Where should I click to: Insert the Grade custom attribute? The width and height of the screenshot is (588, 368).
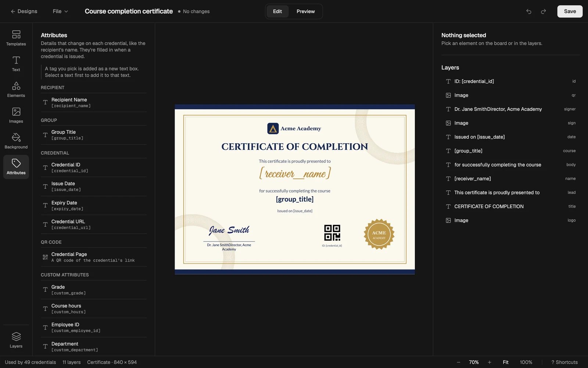click(94, 290)
